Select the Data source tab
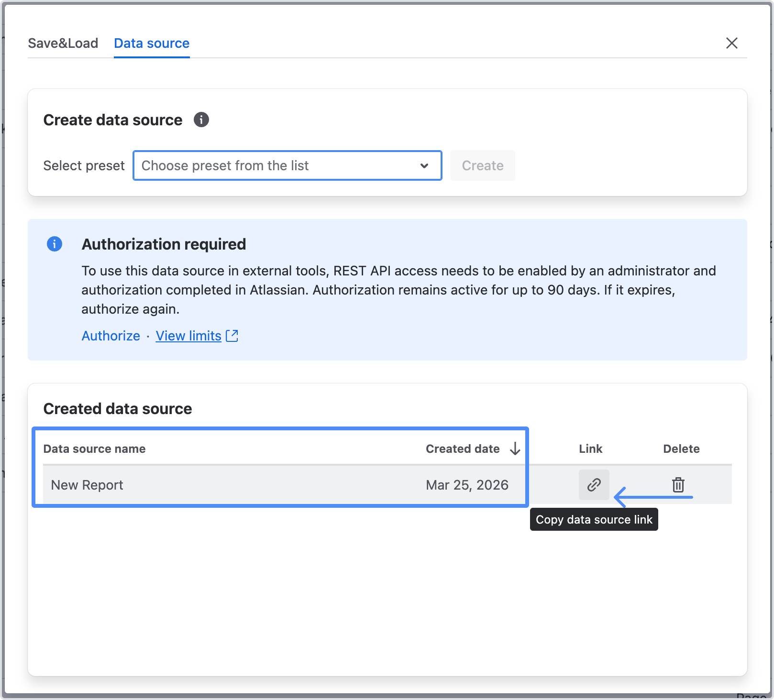The height and width of the screenshot is (700, 774). [152, 43]
